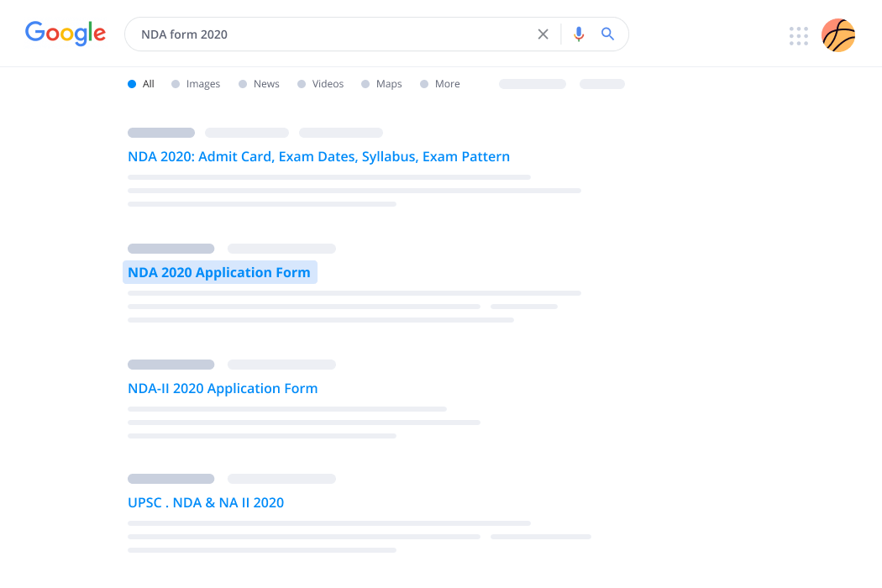Select the All results filter
882x588 pixels.
point(147,84)
